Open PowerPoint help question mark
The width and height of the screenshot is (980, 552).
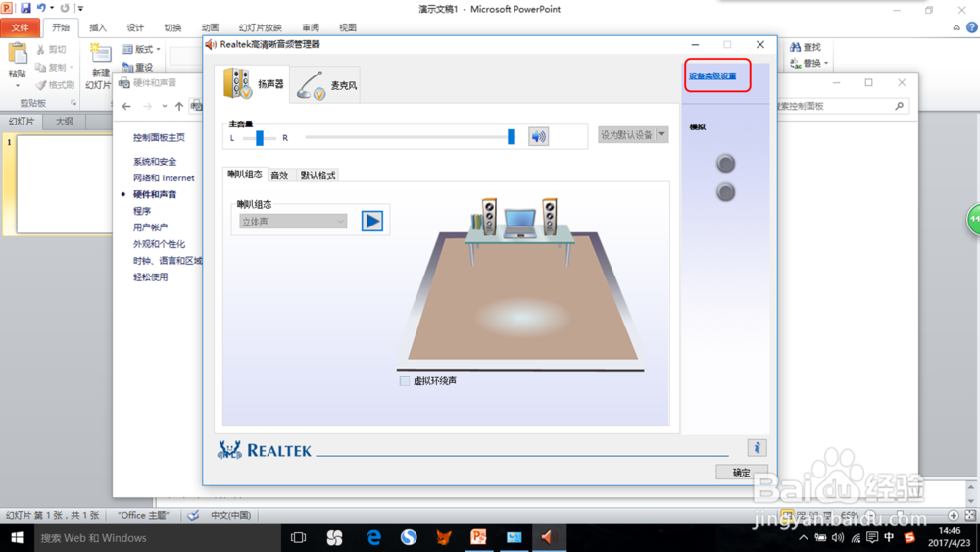click(972, 27)
